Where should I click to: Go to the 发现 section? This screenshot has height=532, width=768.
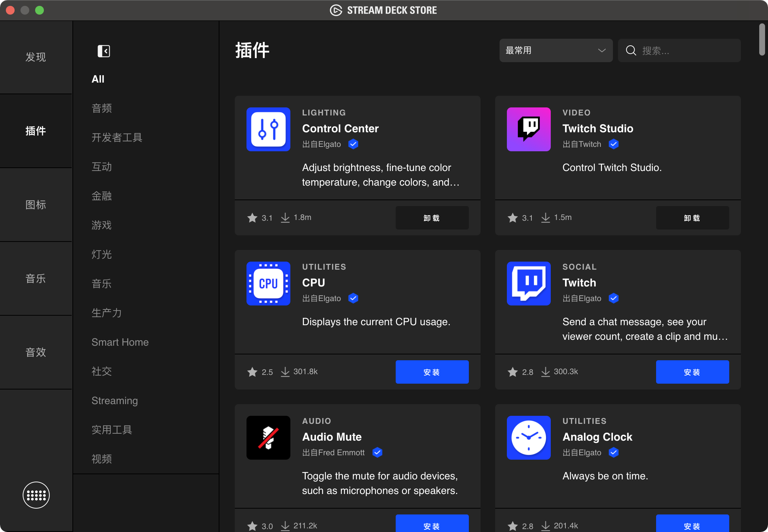pos(36,57)
